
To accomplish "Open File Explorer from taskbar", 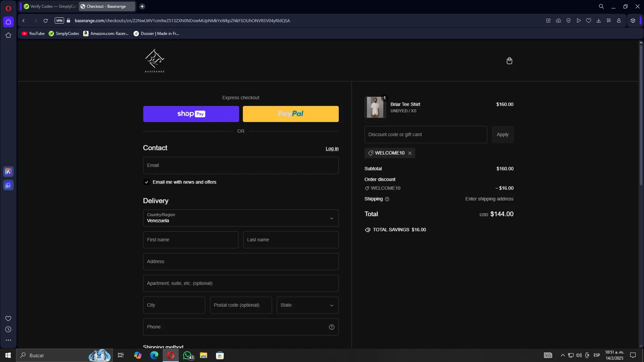I will 204,356.
